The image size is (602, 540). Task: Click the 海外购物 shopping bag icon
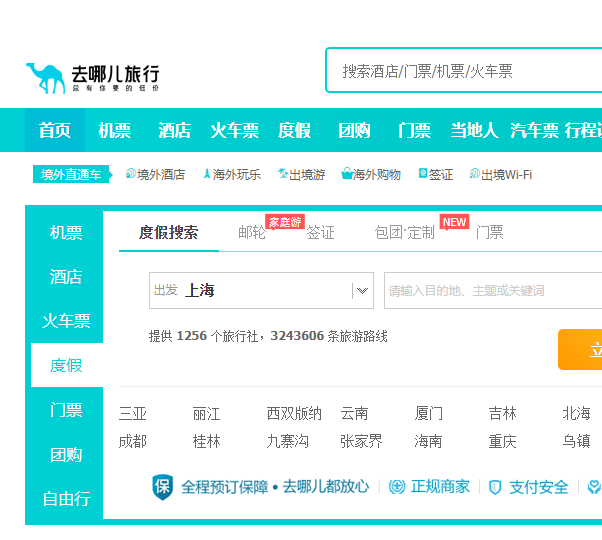[347, 173]
